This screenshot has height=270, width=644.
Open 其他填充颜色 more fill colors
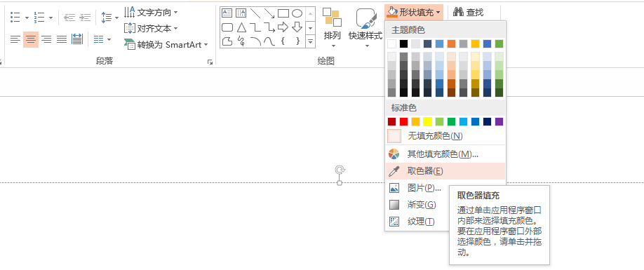pos(445,154)
